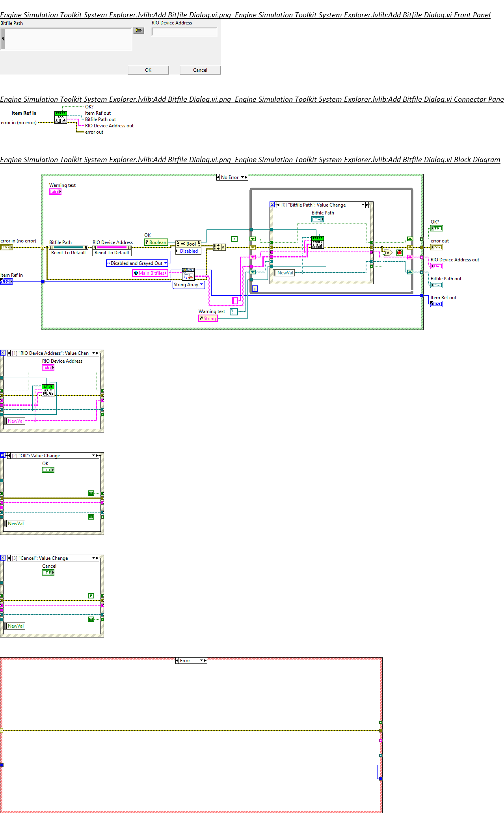This screenshot has height=833, width=504.
Task: Toggle the lower True constant in OK event case
Action: 91,517
